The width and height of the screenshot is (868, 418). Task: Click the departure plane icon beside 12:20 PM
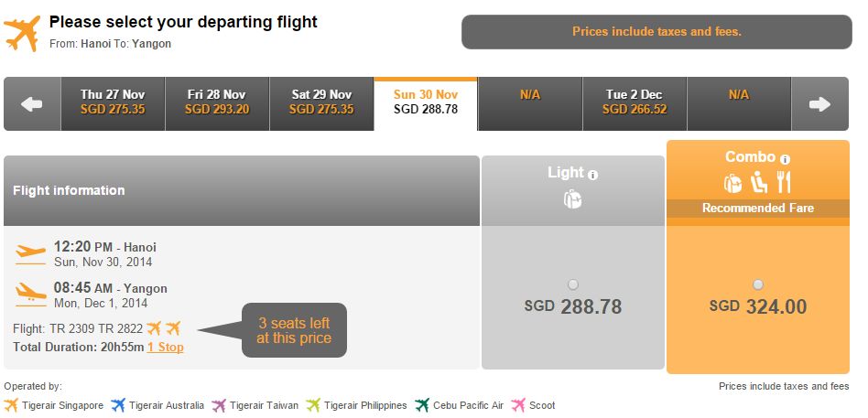point(30,254)
